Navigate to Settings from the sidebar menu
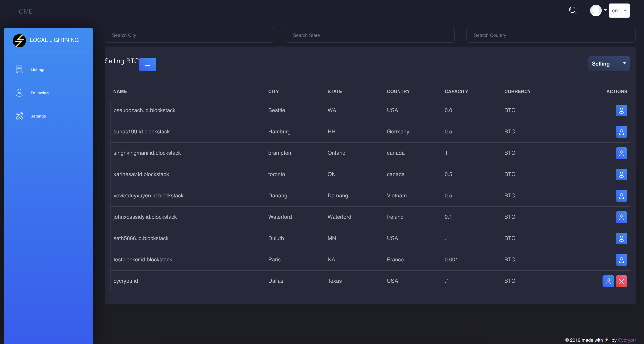Screen dimensions: 644x344 click(x=38, y=116)
